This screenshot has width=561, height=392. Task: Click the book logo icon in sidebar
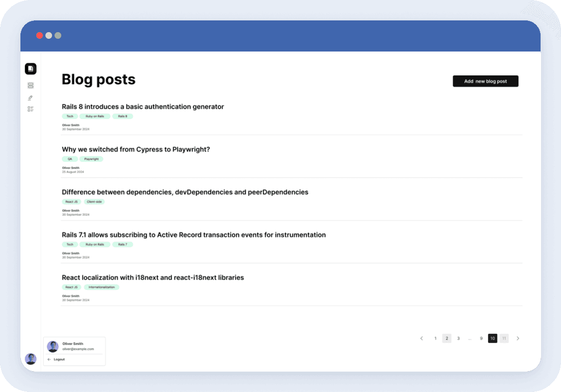pos(31,68)
